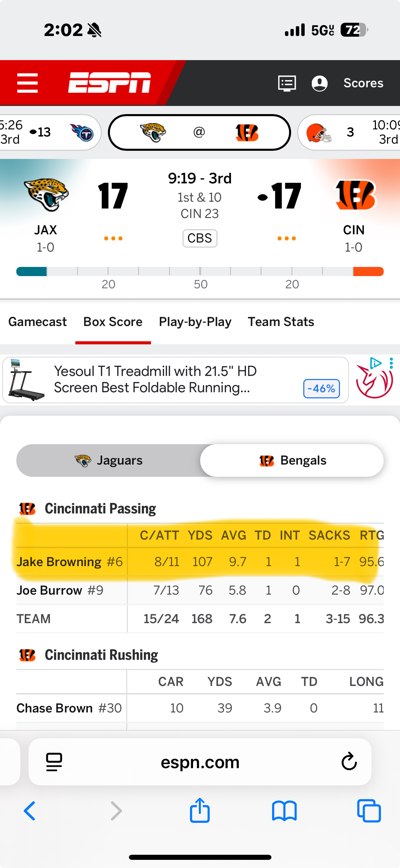Switch to the Gamecast tab
Screen dimensions: 400x868
coord(37,322)
